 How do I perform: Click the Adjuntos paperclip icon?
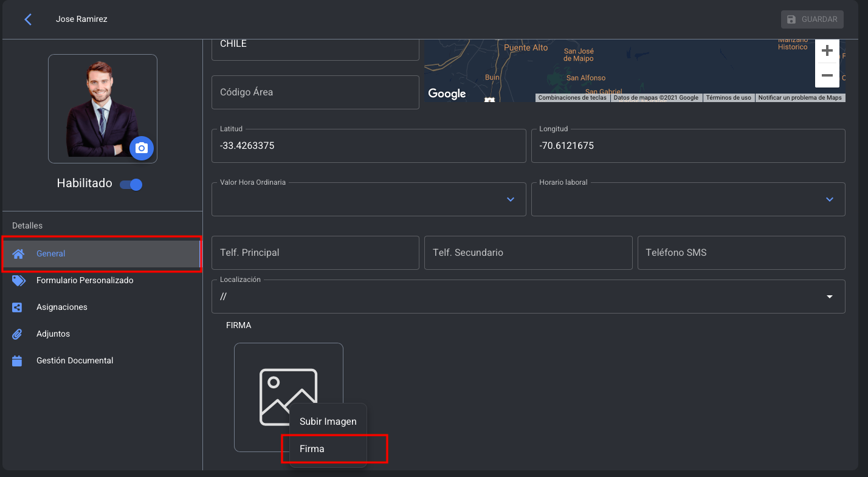click(17, 334)
